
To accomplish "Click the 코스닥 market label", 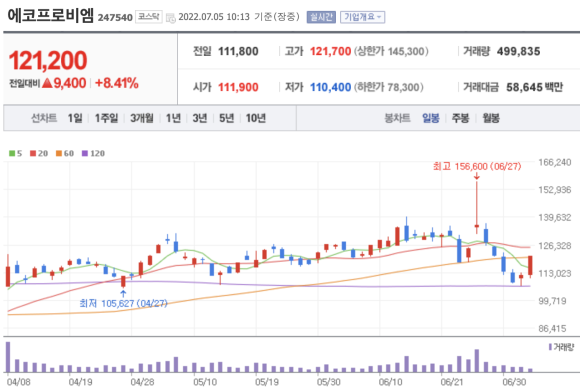I will pos(149,17).
